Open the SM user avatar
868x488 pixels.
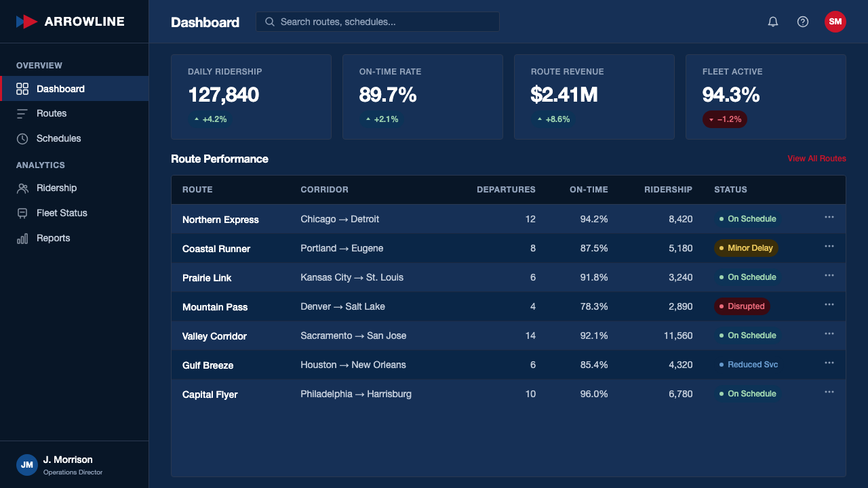click(x=835, y=22)
